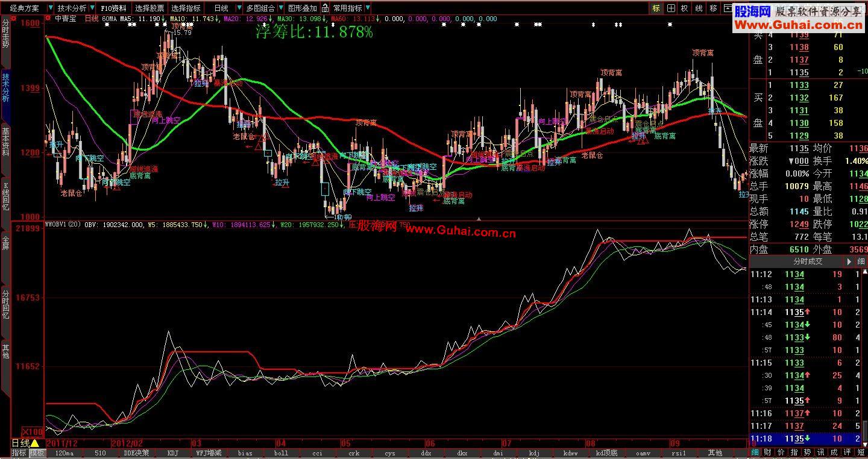Screen dimensions: 868x459
Task: Click the 细 details icon in the lower-right corner
Action: 755,452
